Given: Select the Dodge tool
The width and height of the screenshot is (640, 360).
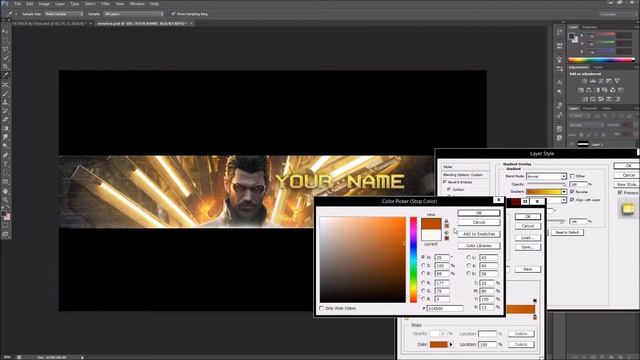Looking at the screenshot, I should point(5,146).
